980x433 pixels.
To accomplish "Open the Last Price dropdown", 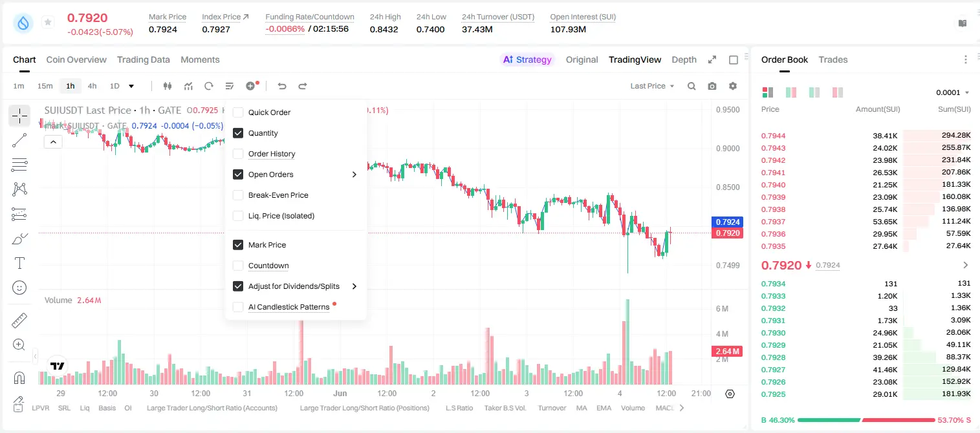I will pyautogui.click(x=652, y=86).
